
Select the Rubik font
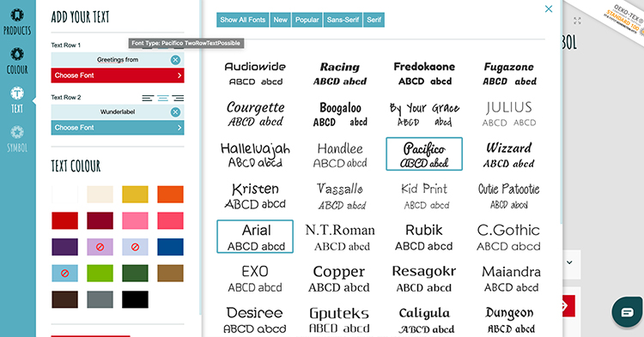pyautogui.click(x=424, y=237)
